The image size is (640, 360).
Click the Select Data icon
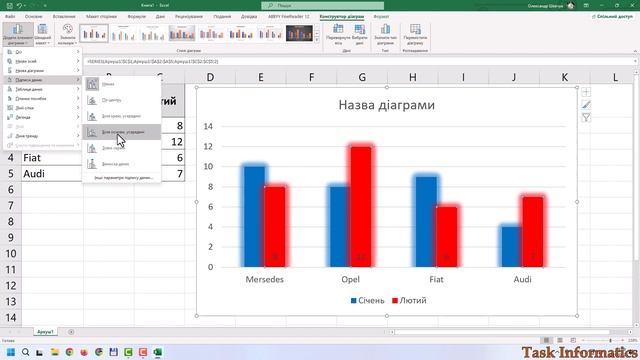(360, 34)
